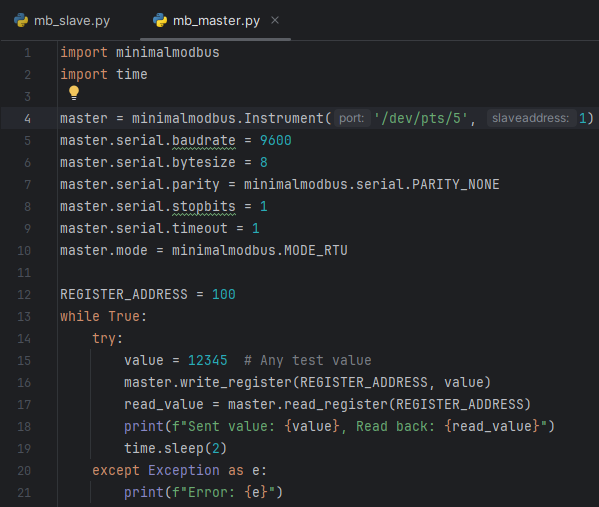Click the underlined 'stopbits' attribute

click(204, 207)
